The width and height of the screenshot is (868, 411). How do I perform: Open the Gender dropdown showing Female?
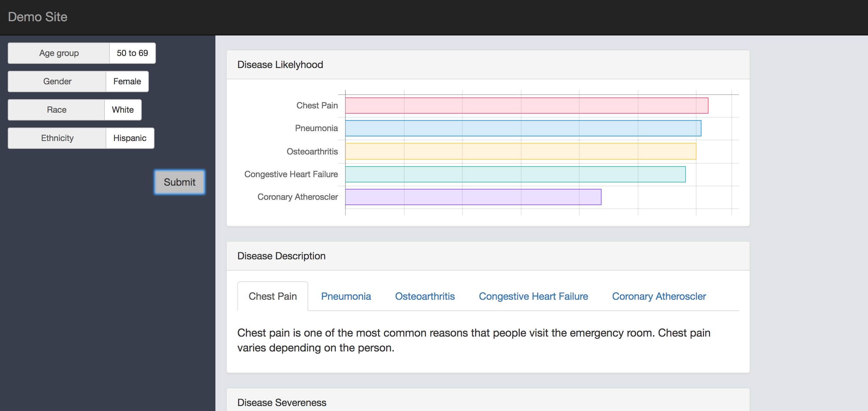[x=127, y=81]
